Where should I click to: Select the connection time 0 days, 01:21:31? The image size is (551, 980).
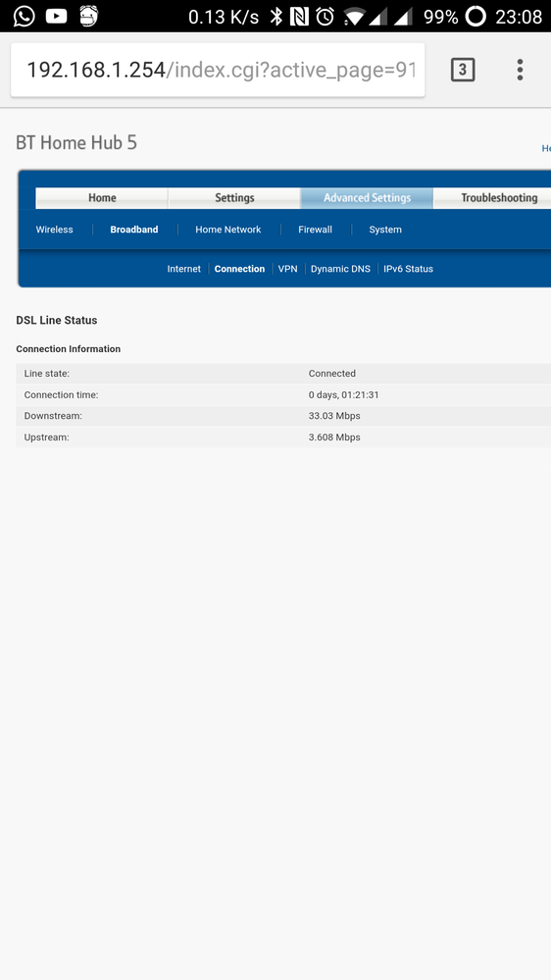(343, 395)
